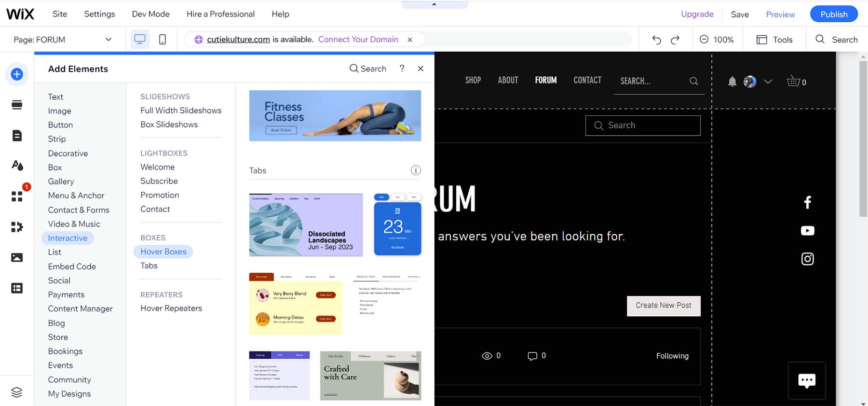Select the Interactive category
The height and width of the screenshot is (406, 868).
(68, 238)
